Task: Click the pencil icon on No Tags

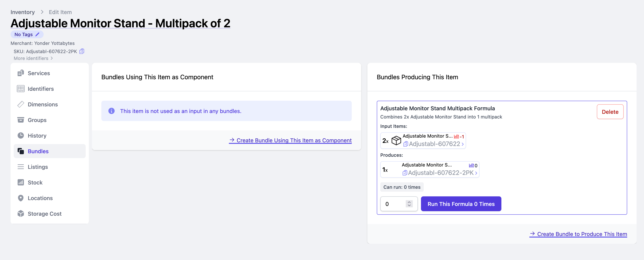Action: 38,34
